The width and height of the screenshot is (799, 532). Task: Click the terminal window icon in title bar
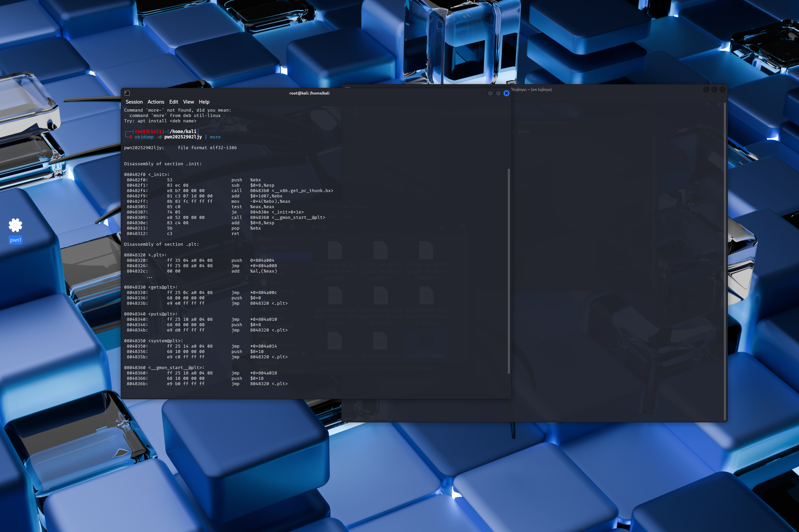[127, 93]
